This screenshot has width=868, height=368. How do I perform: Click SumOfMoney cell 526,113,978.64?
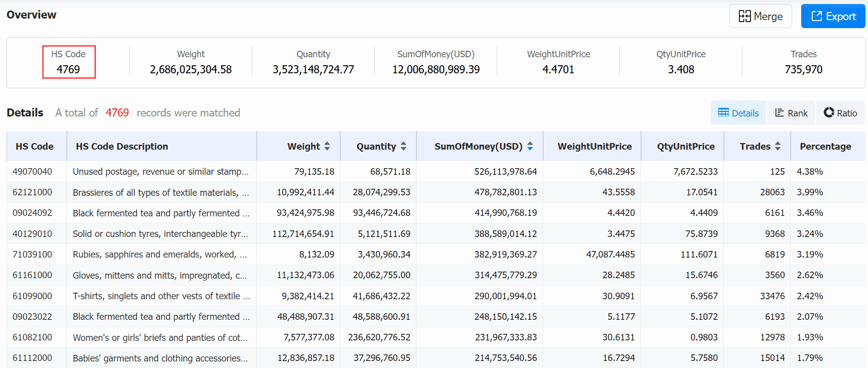pos(506,172)
